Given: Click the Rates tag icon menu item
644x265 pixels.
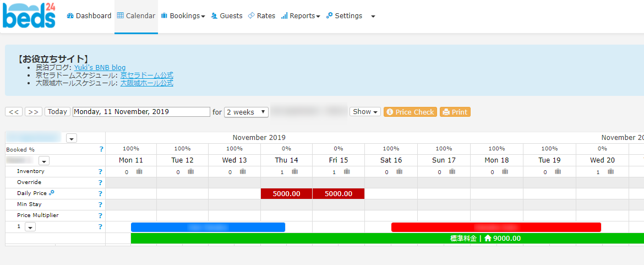Looking at the screenshot, I should coord(261,16).
